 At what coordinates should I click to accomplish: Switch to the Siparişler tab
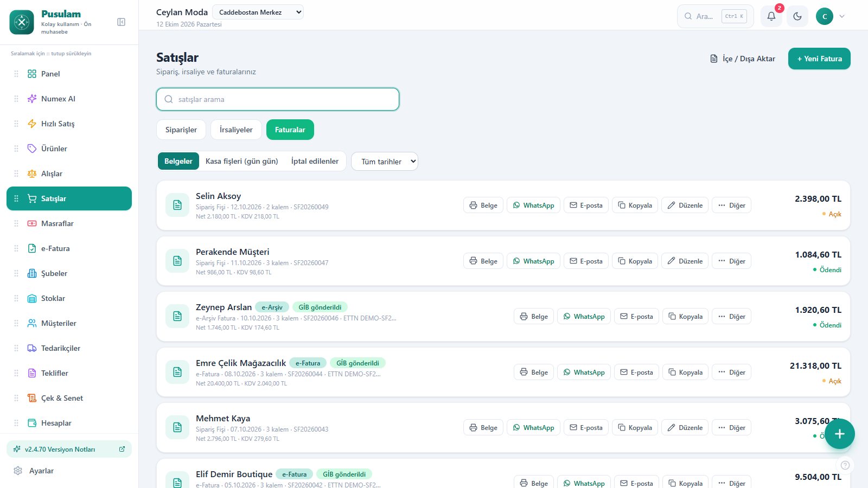181,130
